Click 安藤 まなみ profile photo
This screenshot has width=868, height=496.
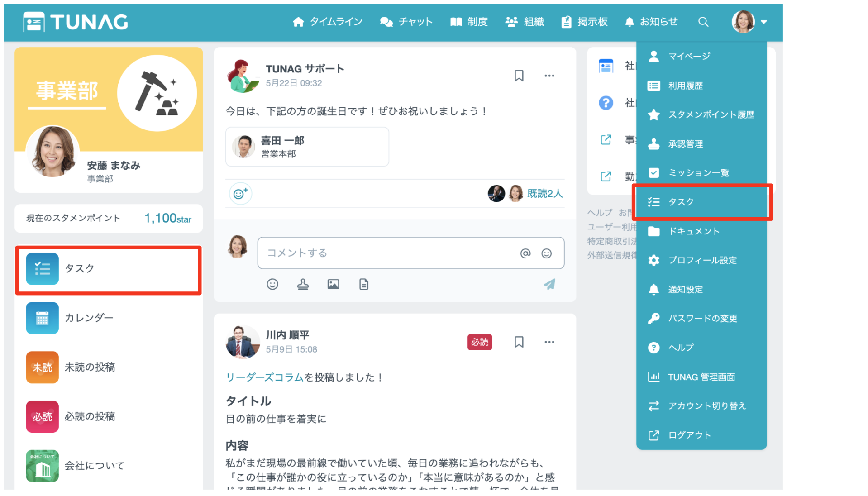(52, 152)
